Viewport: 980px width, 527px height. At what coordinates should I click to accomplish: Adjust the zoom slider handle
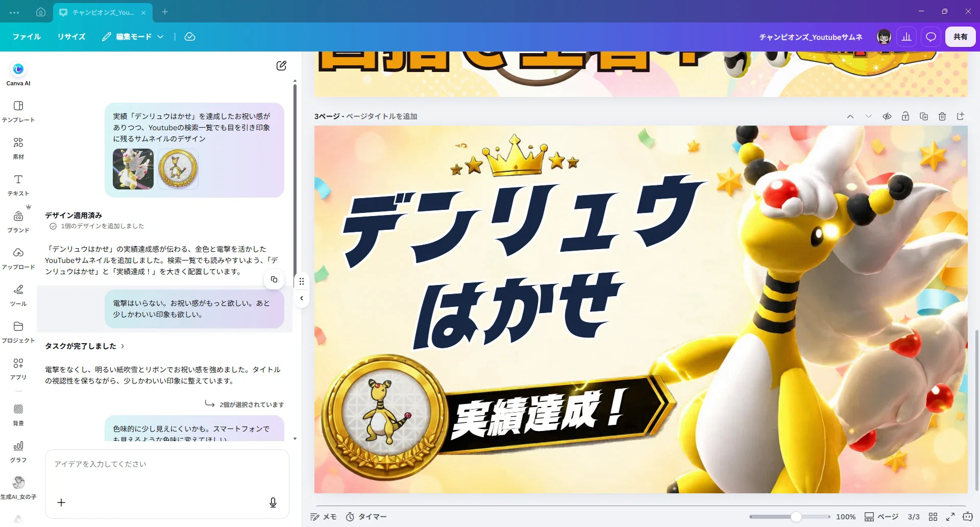pos(796,517)
